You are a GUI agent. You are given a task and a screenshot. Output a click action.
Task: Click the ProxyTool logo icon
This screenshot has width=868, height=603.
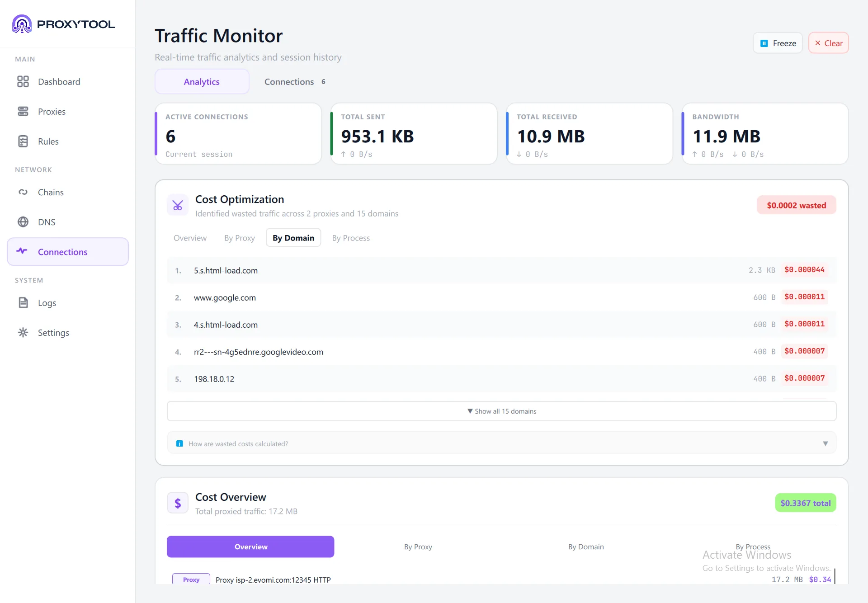pos(22,24)
